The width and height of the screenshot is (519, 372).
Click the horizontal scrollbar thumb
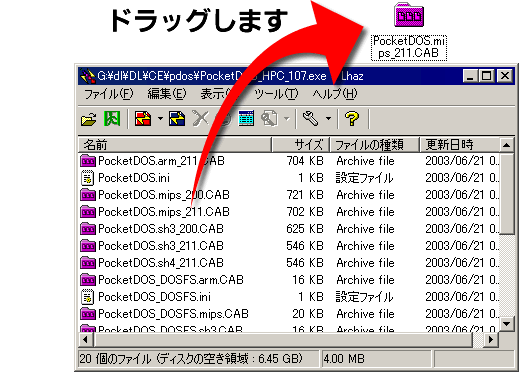tap(283, 340)
